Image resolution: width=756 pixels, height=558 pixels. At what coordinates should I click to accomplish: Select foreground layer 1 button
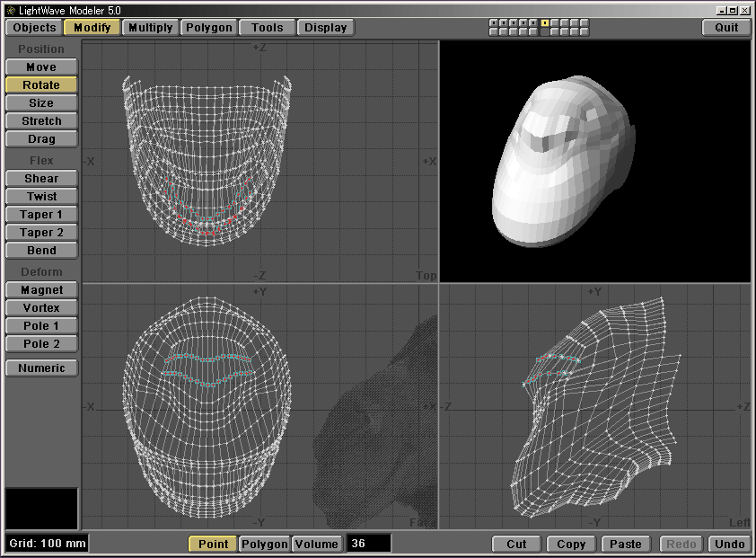494,22
